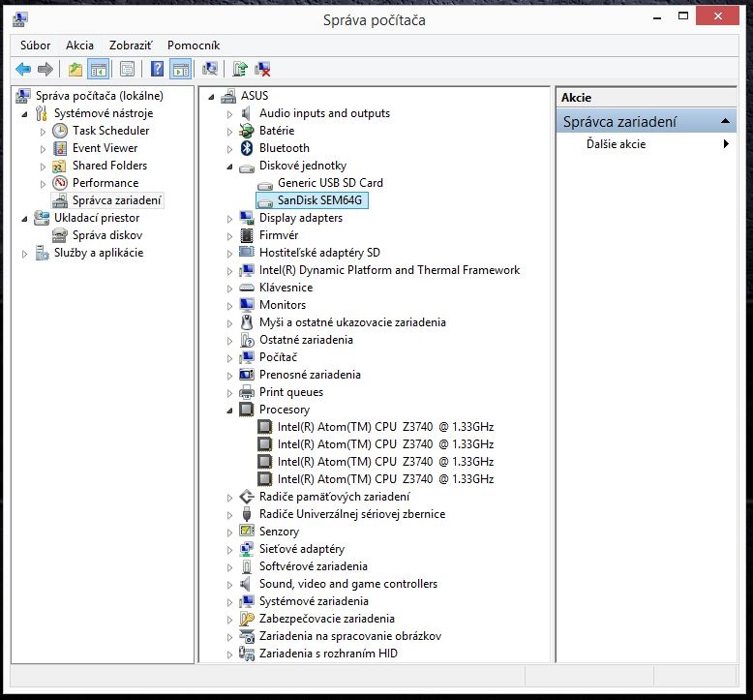This screenshot has height=700, width=753.
Task: Click the scan for hardware changes icon
Action: click(210, 69)
